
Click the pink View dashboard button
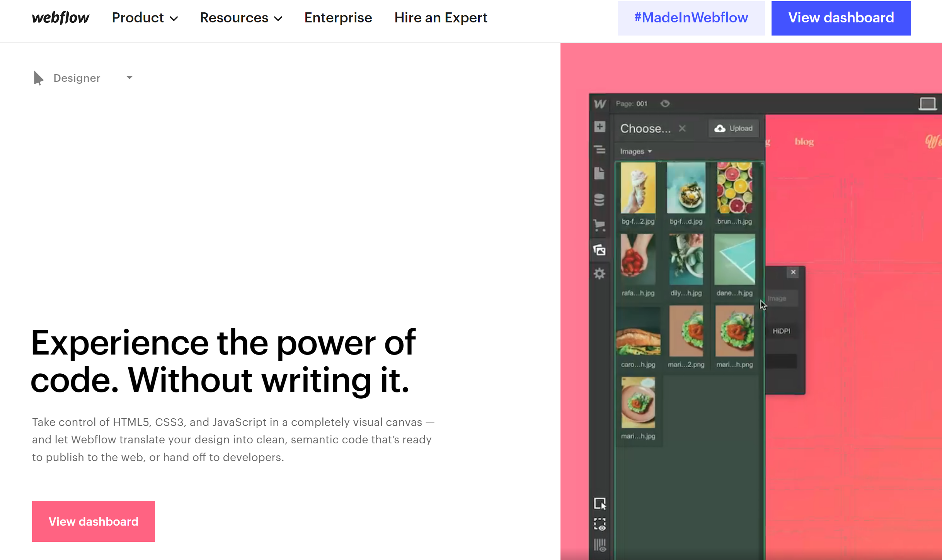click(x=94, y=521)
